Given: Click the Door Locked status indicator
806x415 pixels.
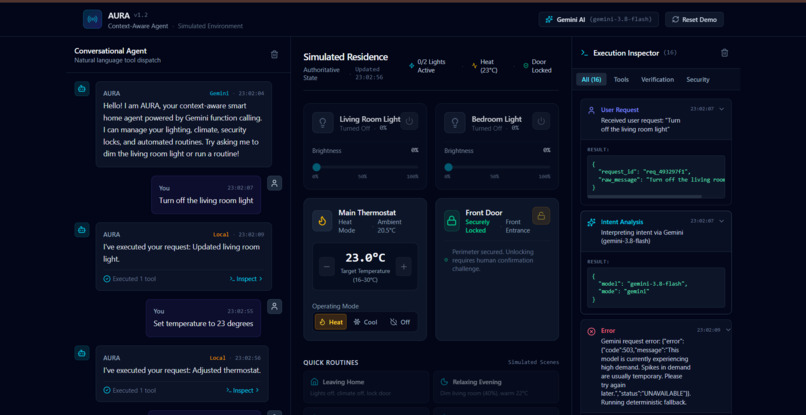Looking at the screenshot, I should [x=538, y=66].
